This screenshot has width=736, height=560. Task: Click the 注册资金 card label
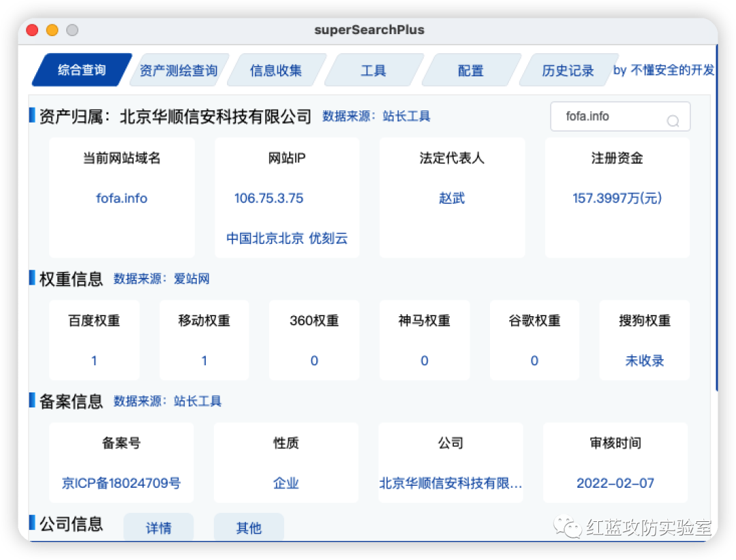coord(617,158)
